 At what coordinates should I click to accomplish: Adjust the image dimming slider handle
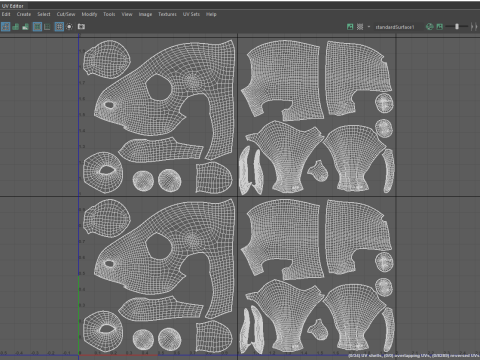pyautogui.click(x=457, y=26)
